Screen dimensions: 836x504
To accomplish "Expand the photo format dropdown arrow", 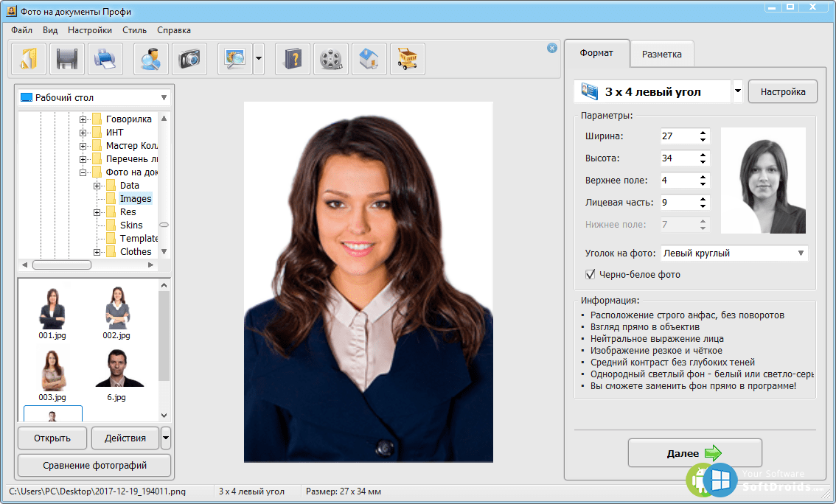I will 738,92.
